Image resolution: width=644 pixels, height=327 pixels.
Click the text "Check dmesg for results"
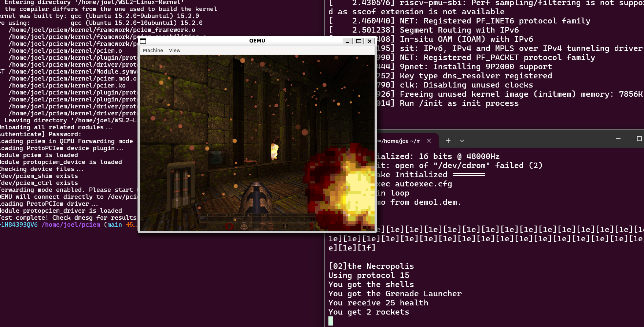(95, 218)
